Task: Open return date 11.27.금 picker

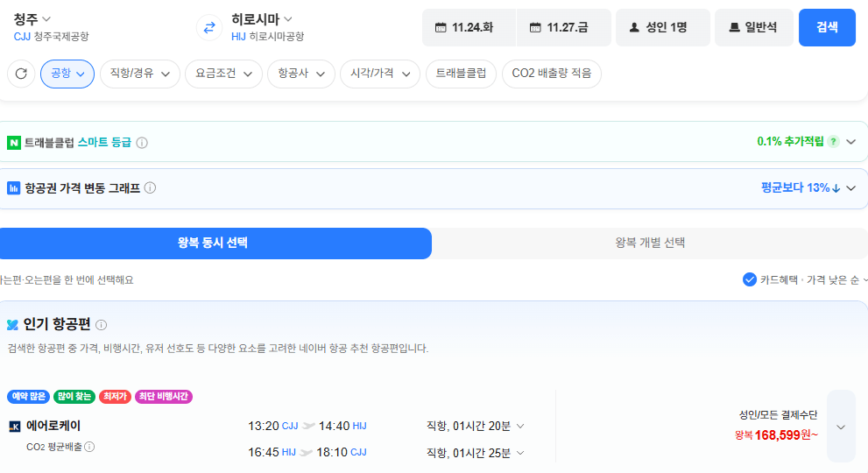Action: pyautogui.click(x=564, y=27)
